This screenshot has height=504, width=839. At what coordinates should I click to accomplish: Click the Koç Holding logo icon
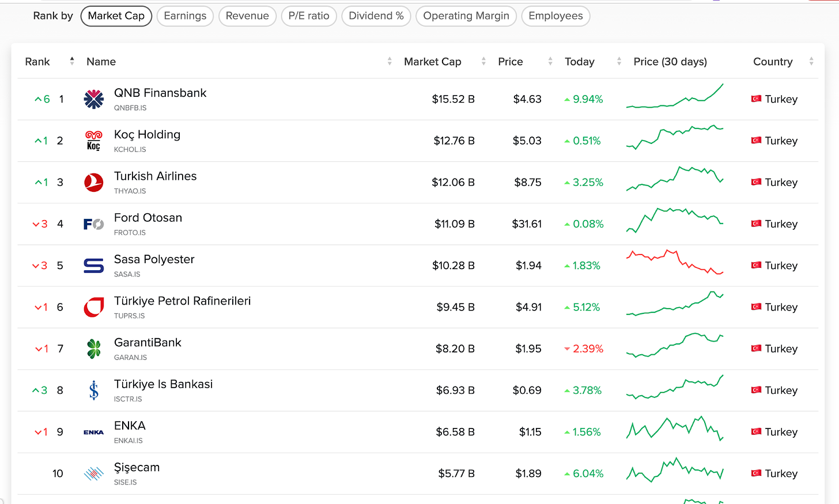click(93, 141)
